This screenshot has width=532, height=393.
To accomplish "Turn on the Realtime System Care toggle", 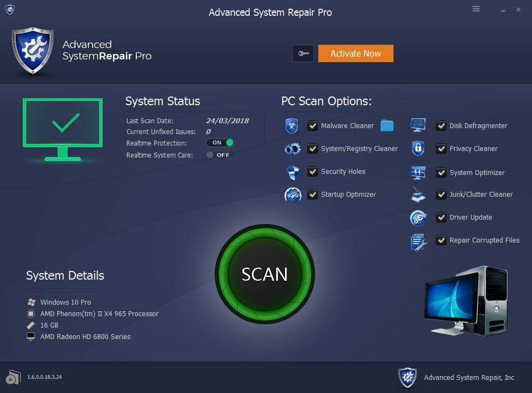I will tap(220, 155).
